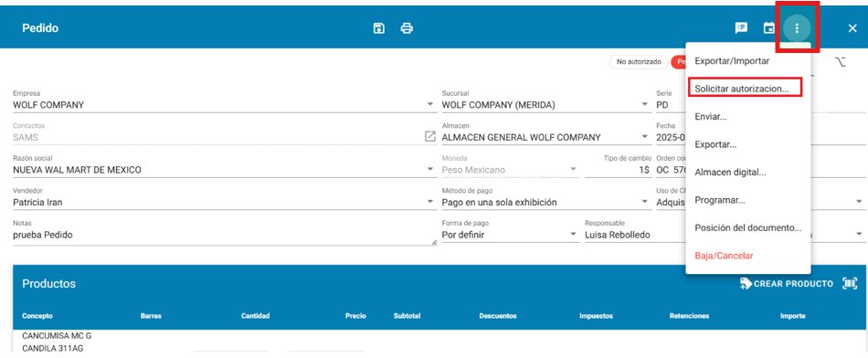Click the Pedido window title
Image resolution: width=868 pixels, height=358 pixels.
40,28
